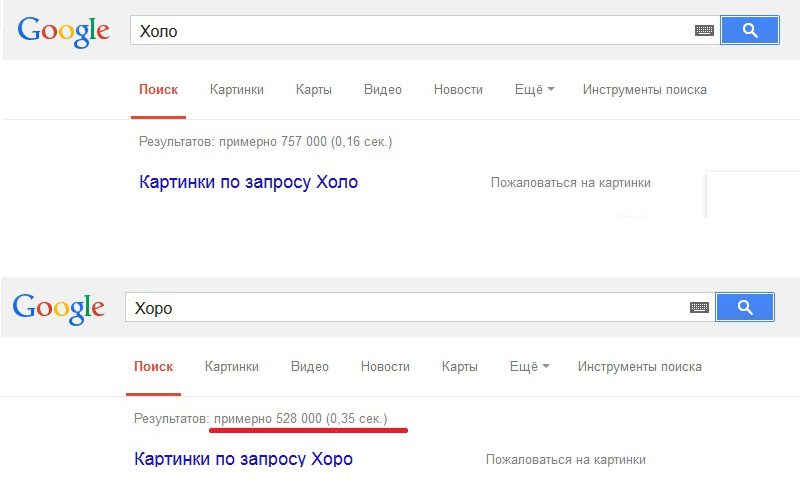Click the blue search button next to Холо

click(x=749, y=30)
